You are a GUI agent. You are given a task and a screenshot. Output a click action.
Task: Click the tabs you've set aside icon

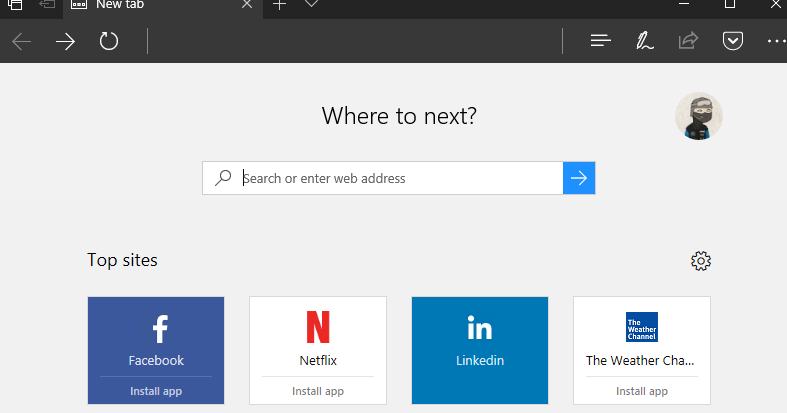tap(15, 4)
